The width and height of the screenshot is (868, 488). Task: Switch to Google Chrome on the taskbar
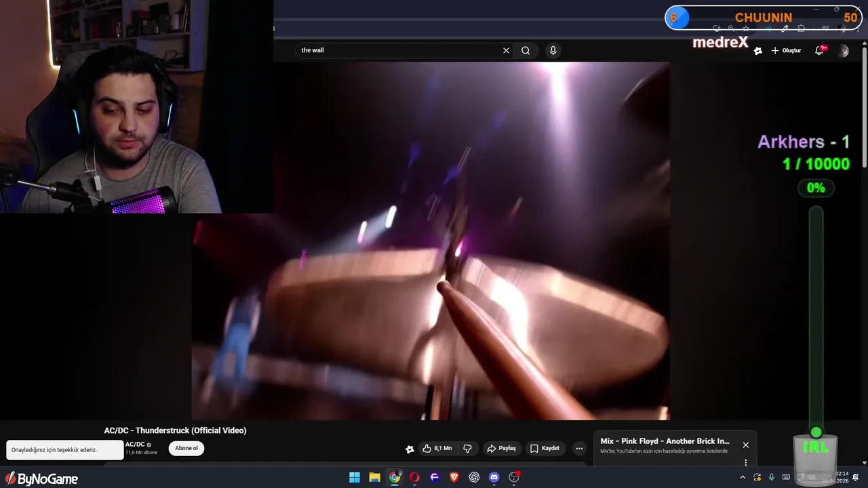tap(395, 477)
